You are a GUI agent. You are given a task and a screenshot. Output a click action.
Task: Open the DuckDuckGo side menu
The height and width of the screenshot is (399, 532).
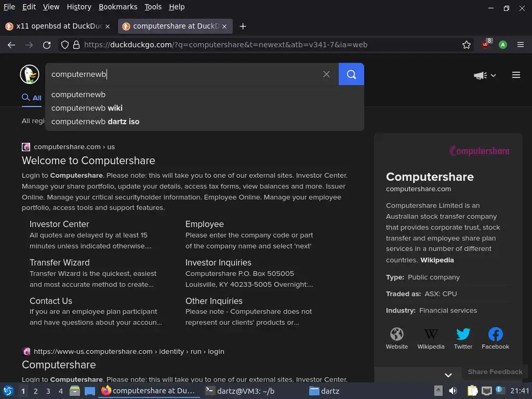click(x=516, y=75)
